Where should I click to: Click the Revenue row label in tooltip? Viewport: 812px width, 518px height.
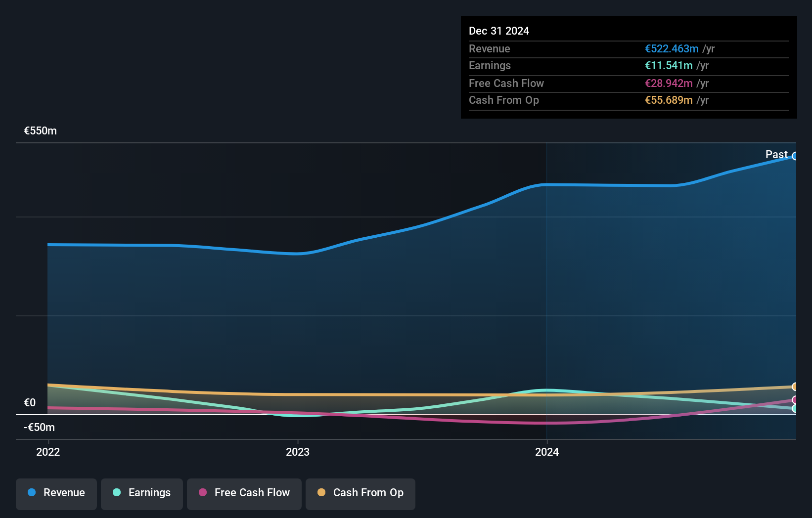tap(490, 48)
